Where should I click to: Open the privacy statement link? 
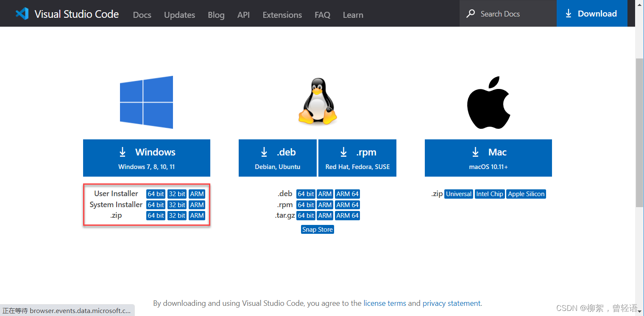click(x=452, y=303)
